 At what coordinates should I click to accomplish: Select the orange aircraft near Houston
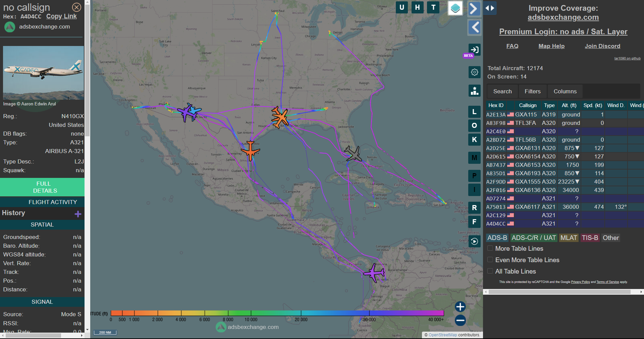coord(280,117)
